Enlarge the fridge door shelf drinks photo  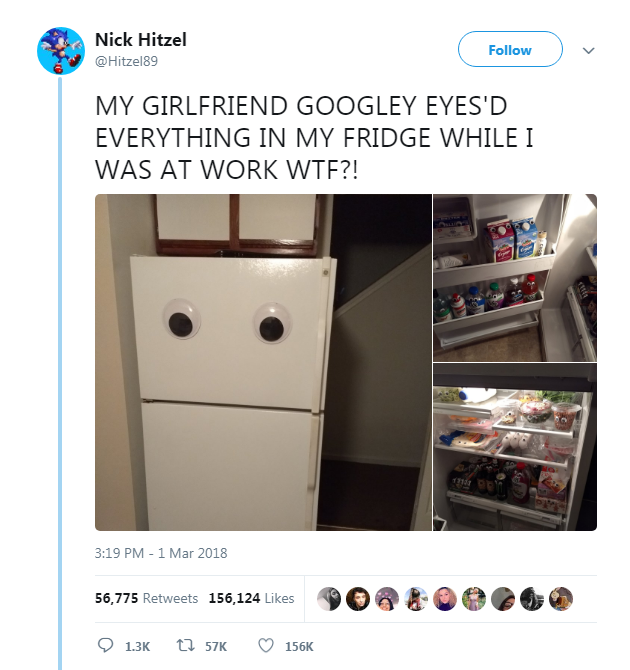515,278
